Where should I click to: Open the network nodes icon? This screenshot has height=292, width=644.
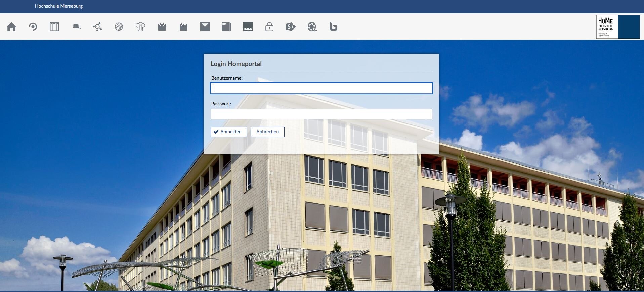[x=97, y=27]
